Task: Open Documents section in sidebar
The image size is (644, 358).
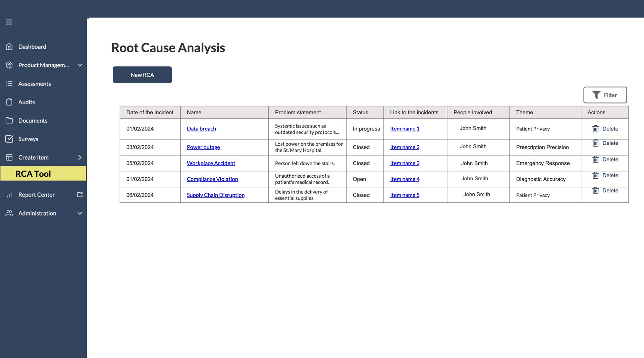Action: coord(33,120)
